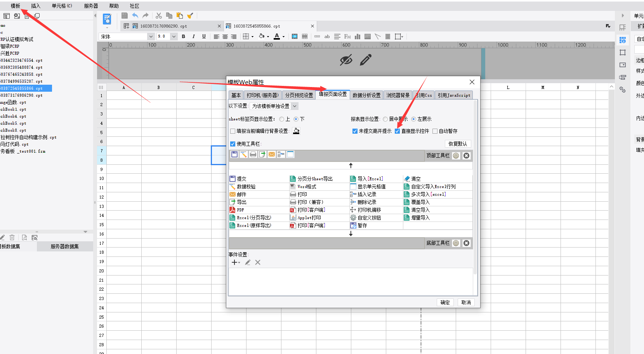Viewport: 644px width, 354px height.
Task: Select the 居中展示 report position radio button
Action: click(385, 119)
